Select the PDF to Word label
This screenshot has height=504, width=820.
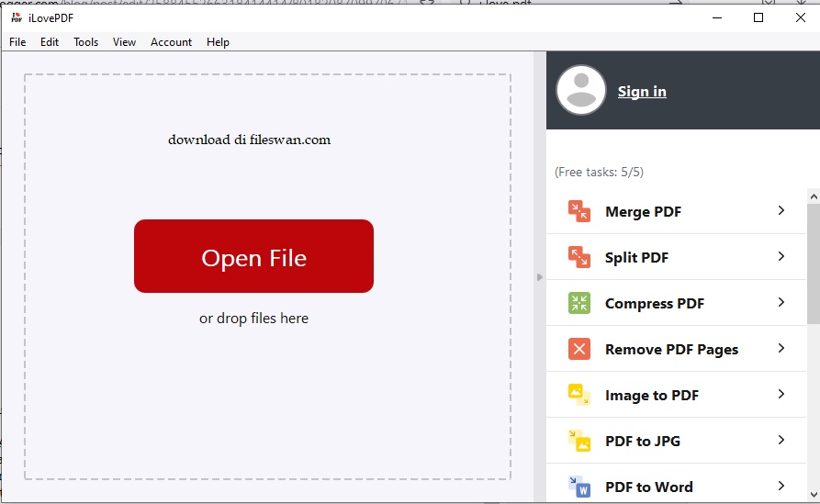[649, 487]
